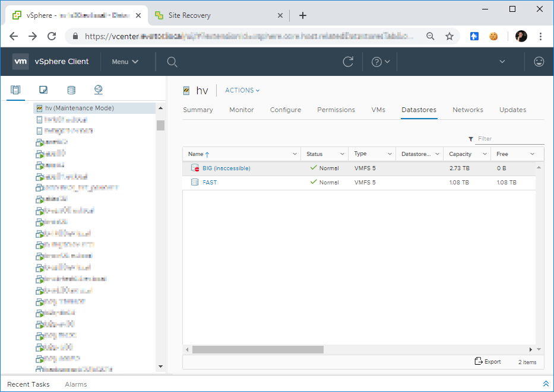The height and width of the screenshot is (392, 554).
Task: Click the smiley feedback icon
Action: (539, 62)
